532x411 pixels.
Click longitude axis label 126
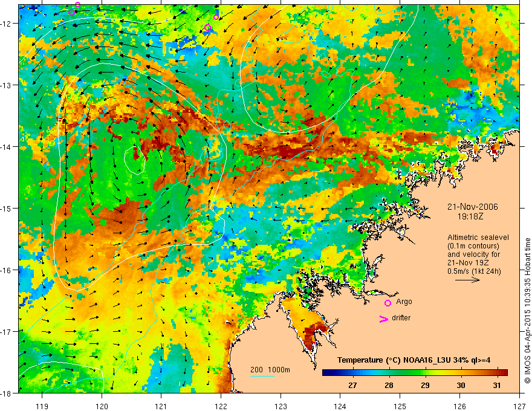coord(459,406)
